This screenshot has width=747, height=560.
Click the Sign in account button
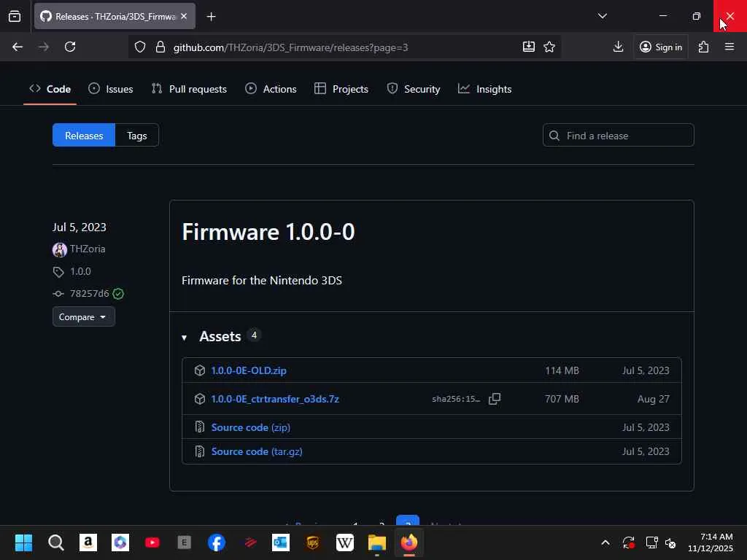(661, 47)
